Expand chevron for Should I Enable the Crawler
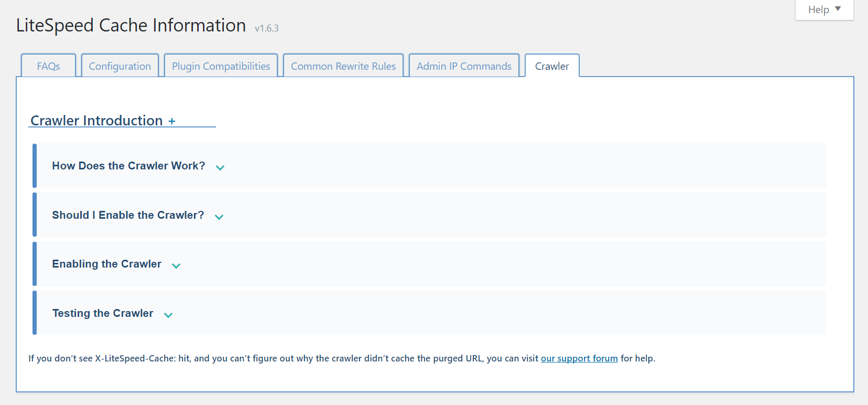 (219, 217)
